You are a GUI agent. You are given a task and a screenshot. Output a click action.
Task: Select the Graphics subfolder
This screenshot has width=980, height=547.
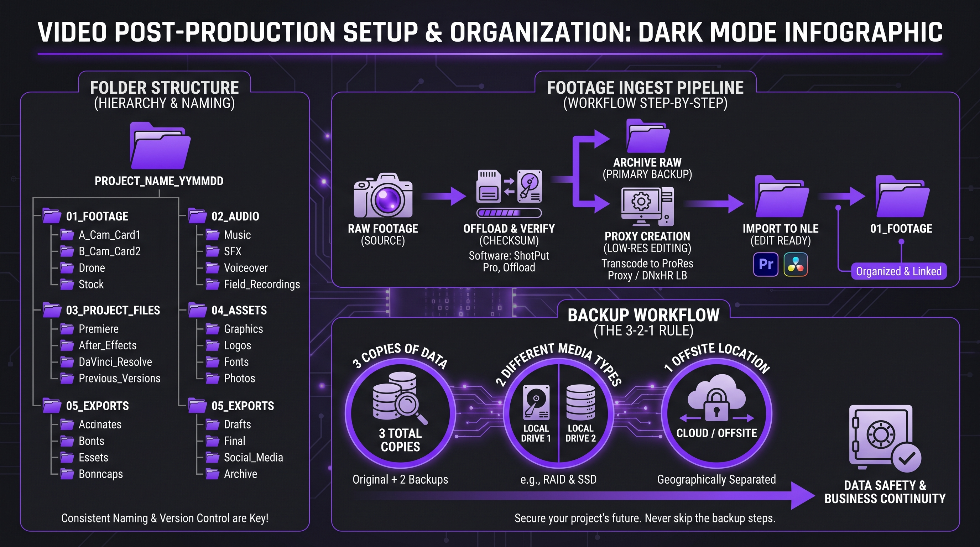point(234,329)
